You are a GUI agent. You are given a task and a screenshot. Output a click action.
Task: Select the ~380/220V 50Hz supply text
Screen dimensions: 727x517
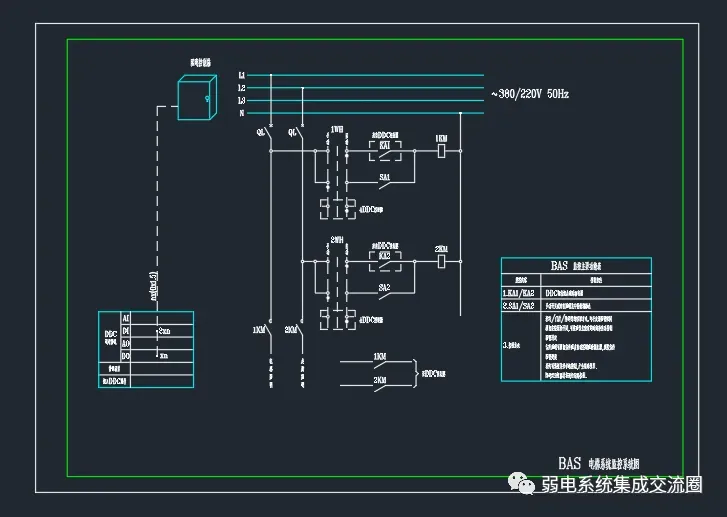[x=530, y=94]
